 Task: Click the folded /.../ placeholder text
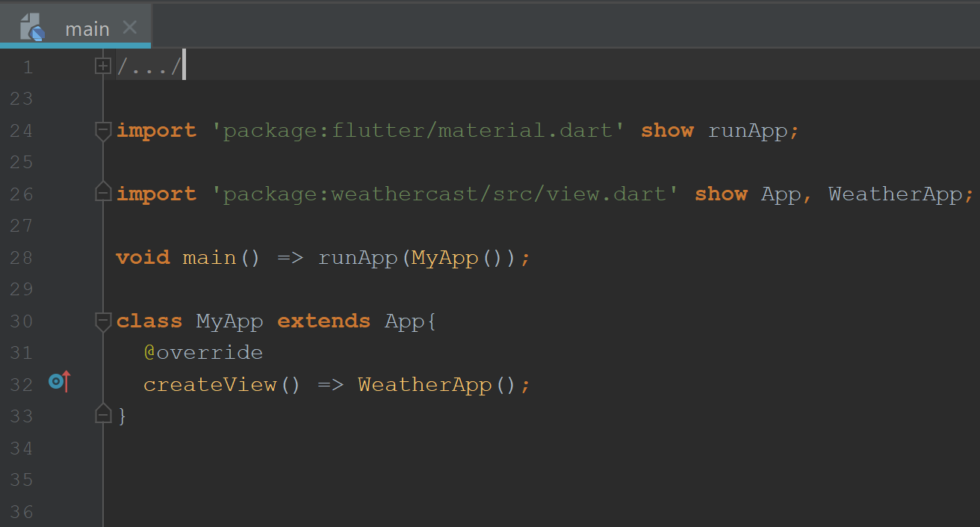pyautogui.click(x=149, y=65)
